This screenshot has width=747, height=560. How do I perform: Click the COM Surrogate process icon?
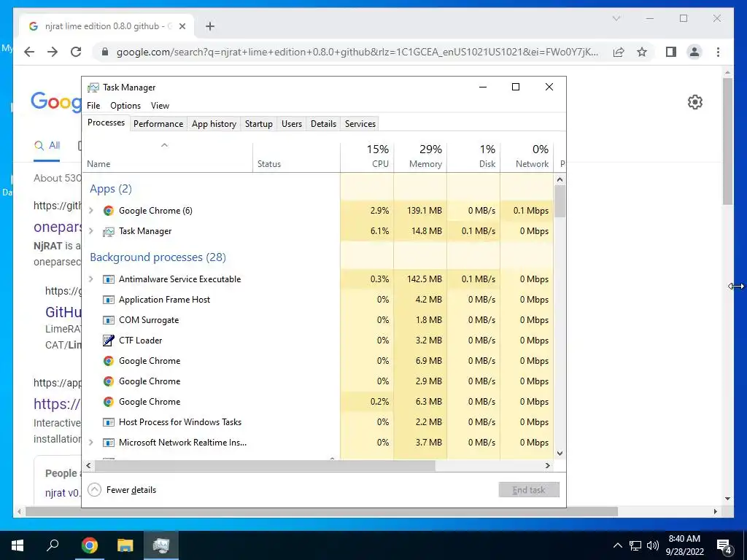(109, 320)
